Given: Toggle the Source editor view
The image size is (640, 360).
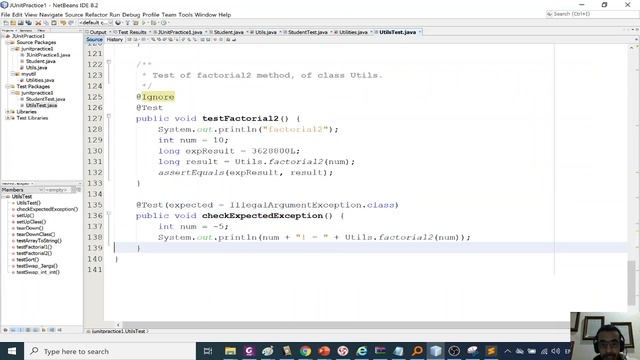Looking at the screenshot, I should click(94, 40).
